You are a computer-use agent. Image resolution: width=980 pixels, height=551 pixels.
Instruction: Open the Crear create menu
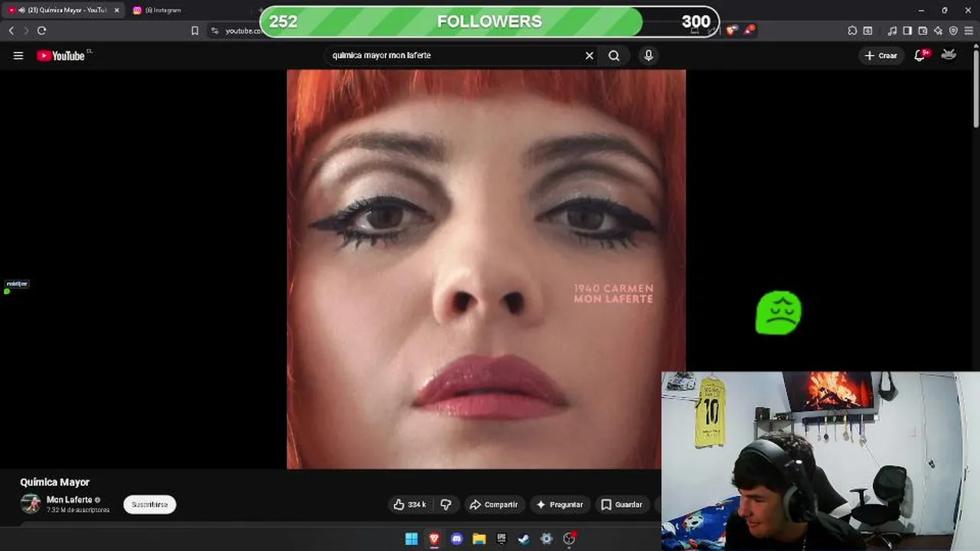880,55
